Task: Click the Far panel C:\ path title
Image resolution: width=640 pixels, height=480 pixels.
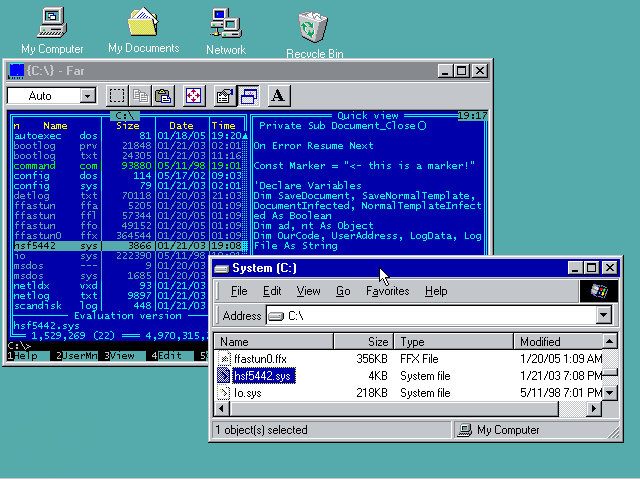Action: point(124,116)
